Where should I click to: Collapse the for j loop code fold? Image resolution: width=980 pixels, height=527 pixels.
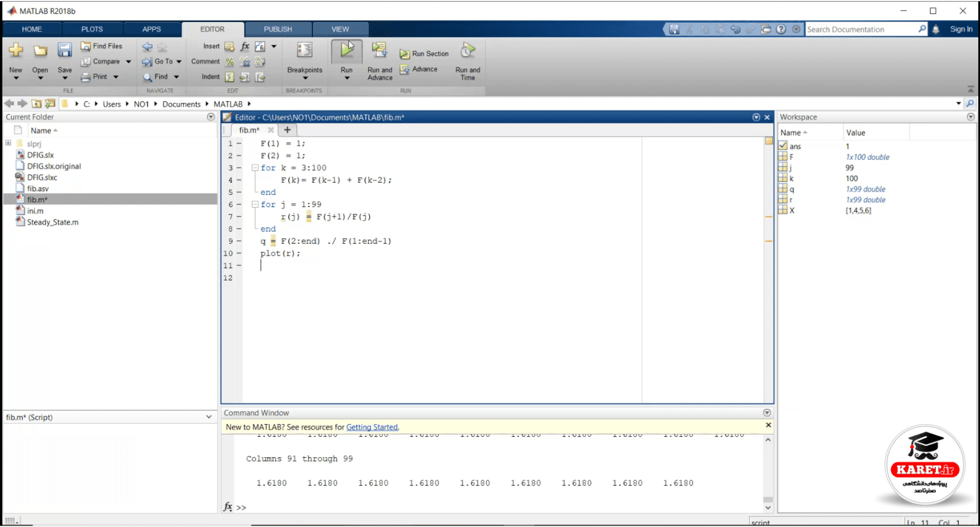255,205
